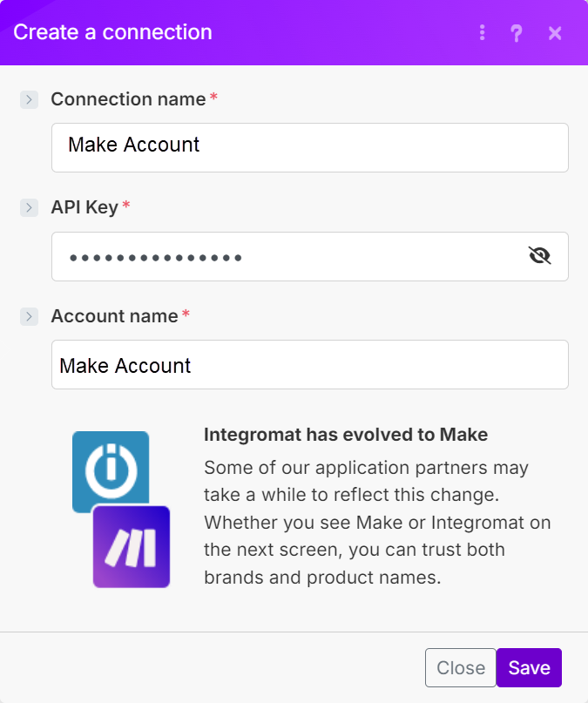Focus the Connection name text field

(309, 147)
